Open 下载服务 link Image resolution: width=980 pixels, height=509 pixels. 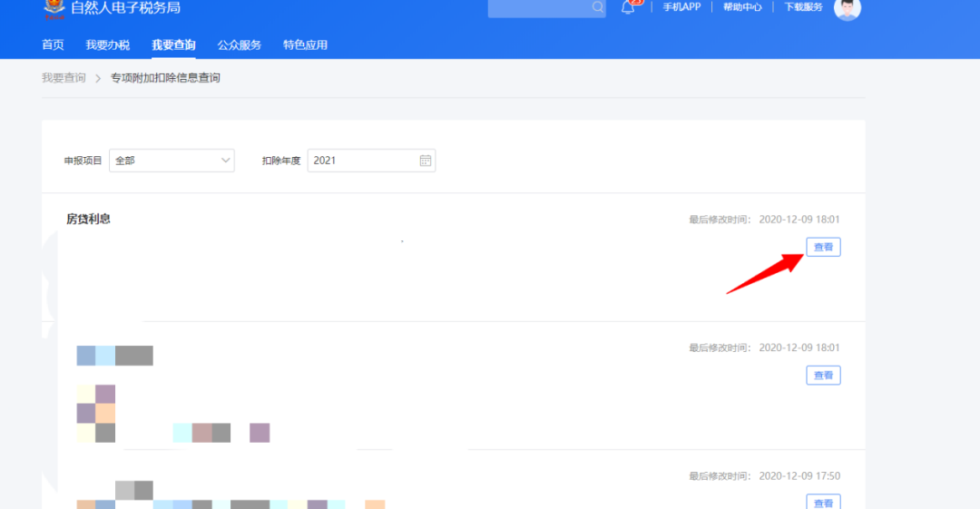[x=803, y=7]
